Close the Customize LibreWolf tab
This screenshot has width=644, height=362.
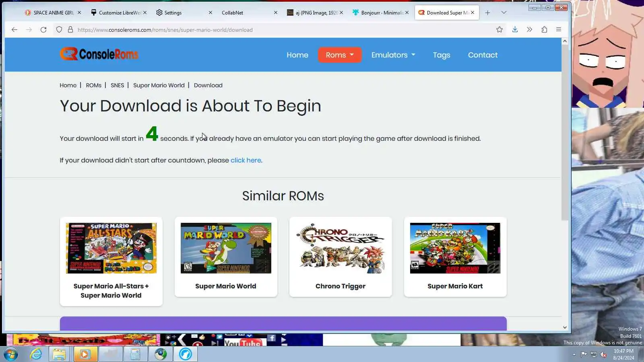pyautogui.click(x=145, y=12)
